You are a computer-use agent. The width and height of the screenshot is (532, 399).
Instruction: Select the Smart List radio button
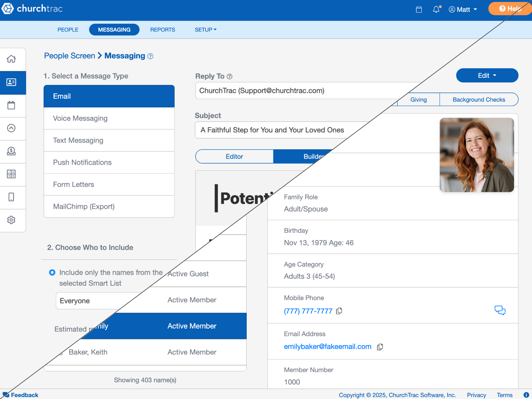(52, 273)
